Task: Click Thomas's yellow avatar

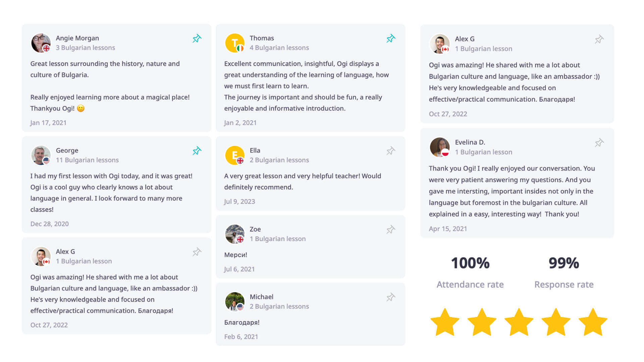Action: [x=235, y=43]
